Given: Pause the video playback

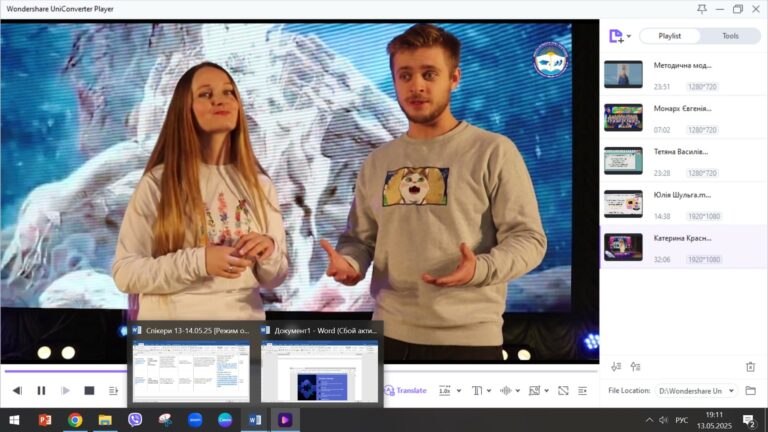Looking at the screenshot, I should [41, 391].
